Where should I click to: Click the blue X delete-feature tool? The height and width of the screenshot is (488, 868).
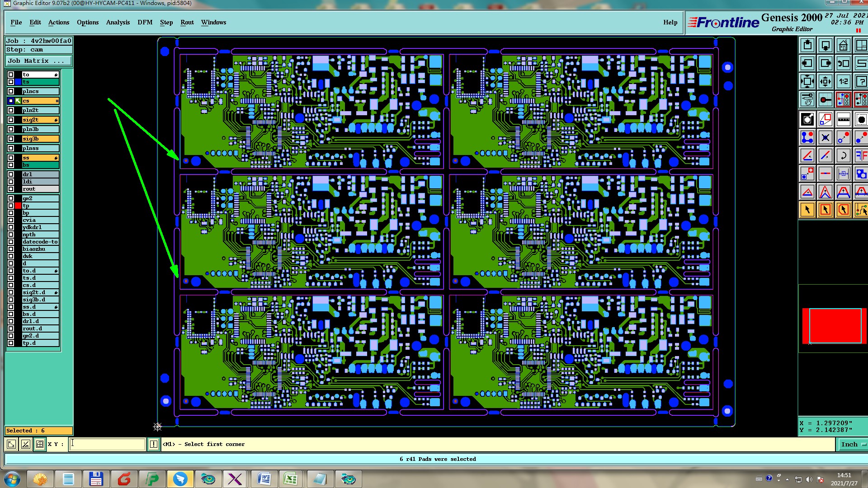tap(826, 138)
